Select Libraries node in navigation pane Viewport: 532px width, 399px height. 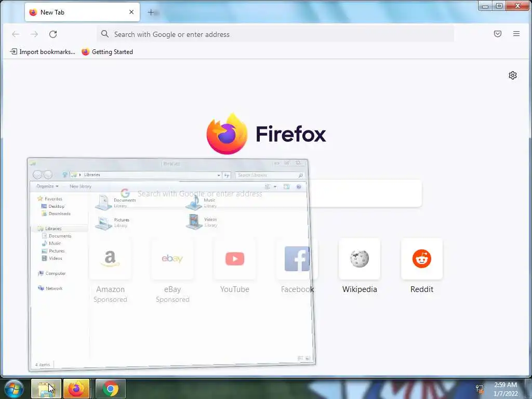tap(50, 229)
